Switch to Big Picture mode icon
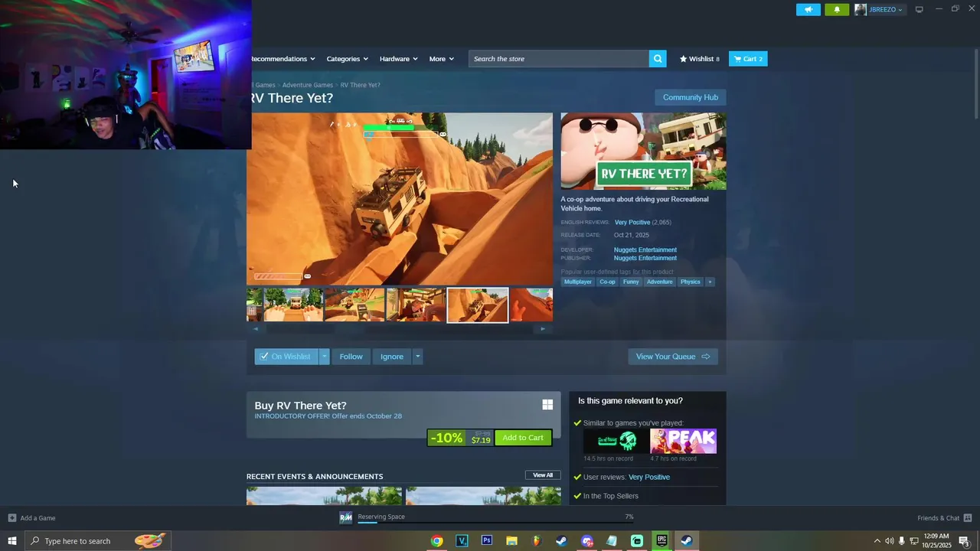 920,9
